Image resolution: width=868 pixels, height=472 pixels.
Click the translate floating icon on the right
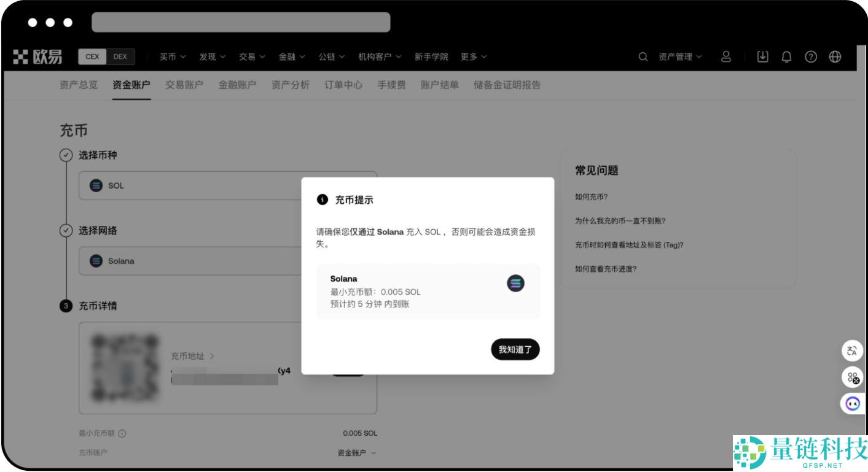[851, 351]
